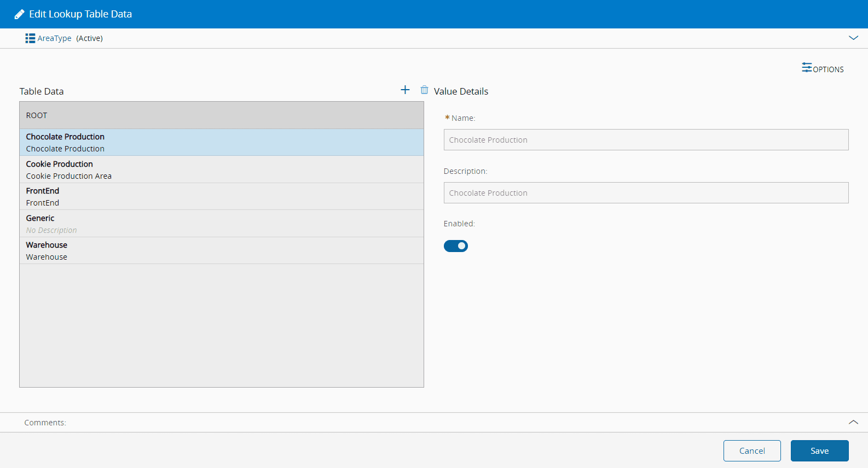This screenshot has width=868, height=468.
Task: Expand the AreaType header chevron
Action: pyautogui.click(x=853, y=38)
